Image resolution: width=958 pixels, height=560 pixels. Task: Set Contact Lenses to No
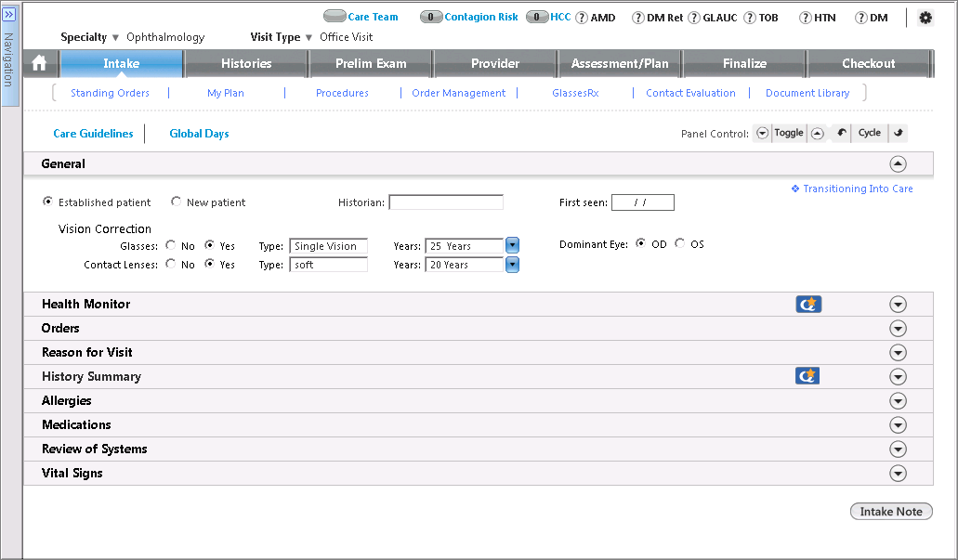(x=170, y=264)
